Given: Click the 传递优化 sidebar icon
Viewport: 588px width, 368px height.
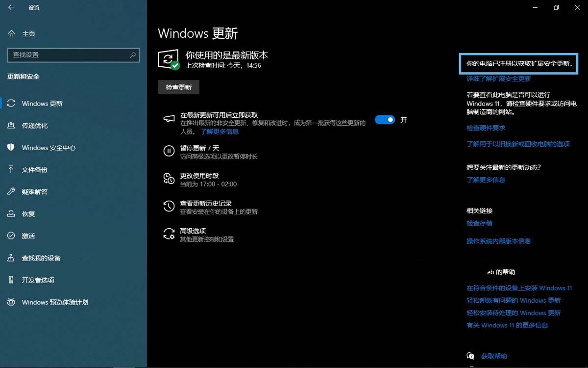Looking at the screenshot, I should pyautogui.click(x=11, y=126).
